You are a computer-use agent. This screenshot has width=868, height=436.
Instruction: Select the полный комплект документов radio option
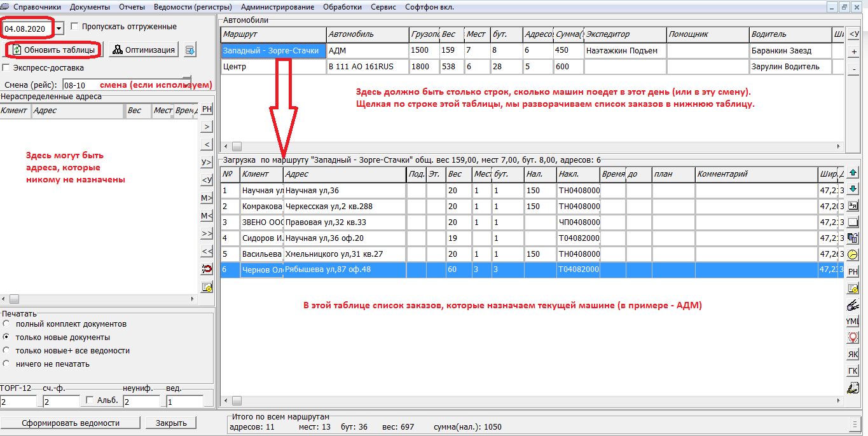6,324
